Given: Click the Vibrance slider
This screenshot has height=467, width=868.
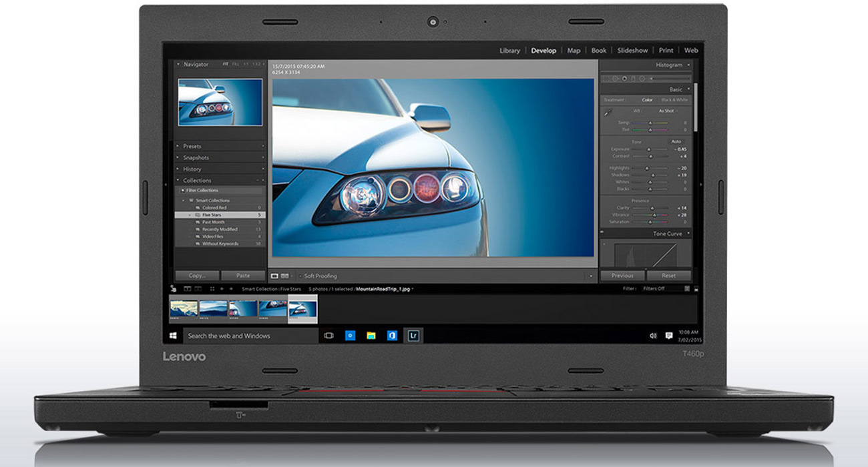Looking at the screenshot, I should point(652,215).
